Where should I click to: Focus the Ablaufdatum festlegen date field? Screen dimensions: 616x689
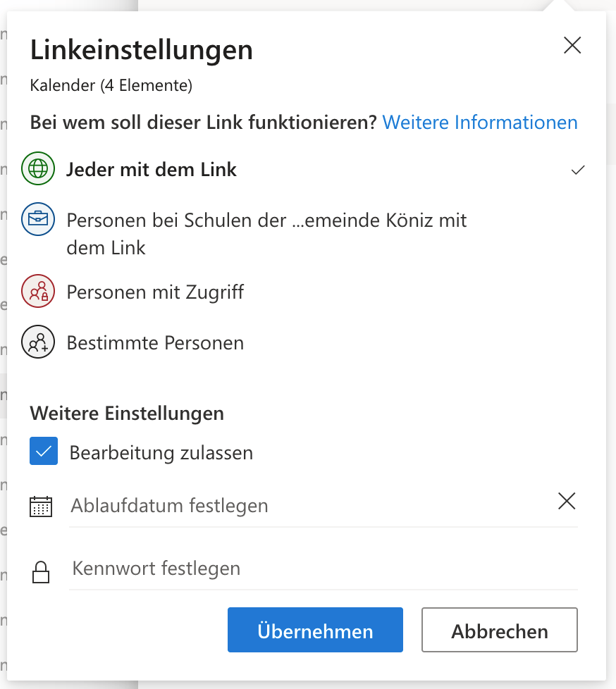(310, 506)
